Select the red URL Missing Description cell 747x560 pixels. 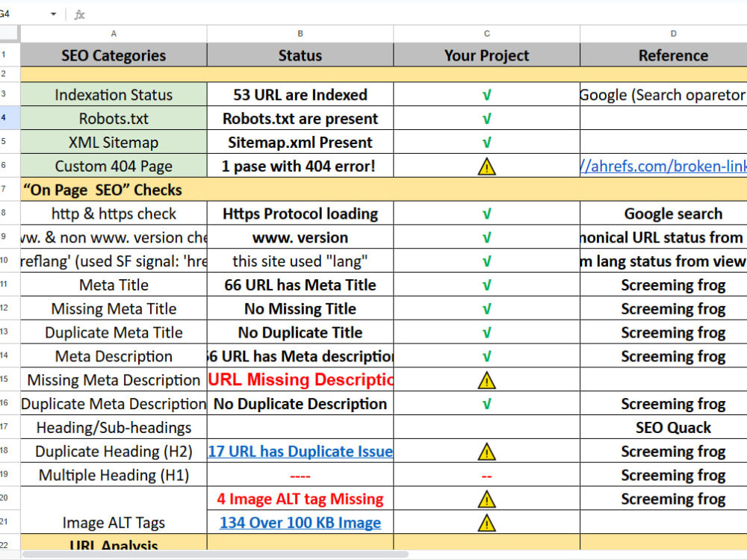(300, 379)
